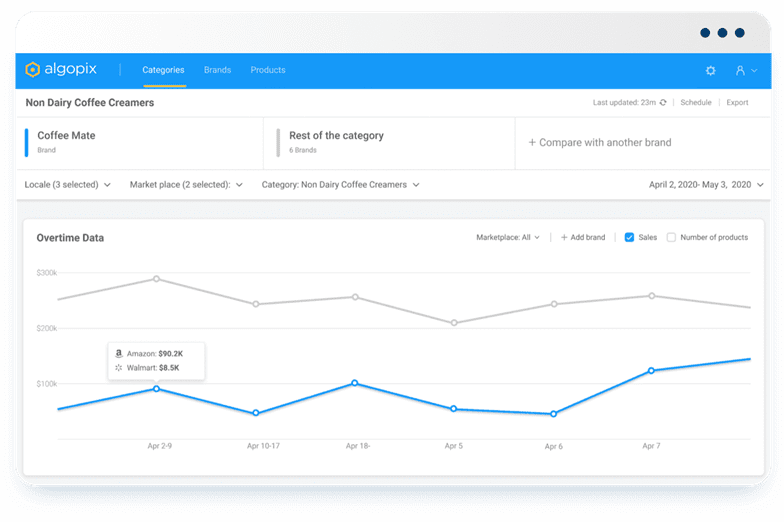Click the gray Apr 2-9 data point
This screenshot has width=784, height=522.
(x=156, y=279)
